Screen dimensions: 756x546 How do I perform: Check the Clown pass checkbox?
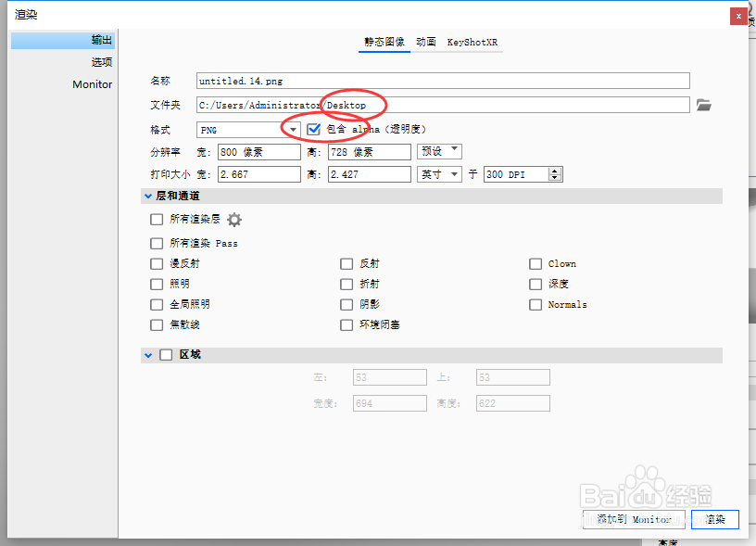pyautogui.click(x=535, y=263)
